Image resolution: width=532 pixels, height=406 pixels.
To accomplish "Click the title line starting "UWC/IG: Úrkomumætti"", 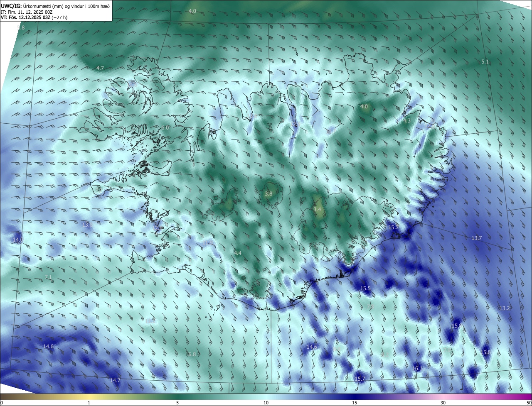I will pyautogui.click(x=55, y=5).
